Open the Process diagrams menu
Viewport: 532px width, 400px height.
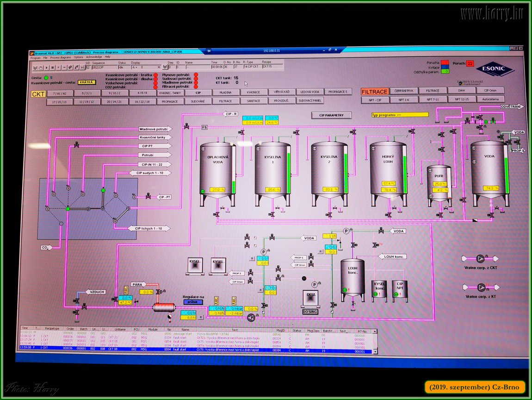(60, 57)
